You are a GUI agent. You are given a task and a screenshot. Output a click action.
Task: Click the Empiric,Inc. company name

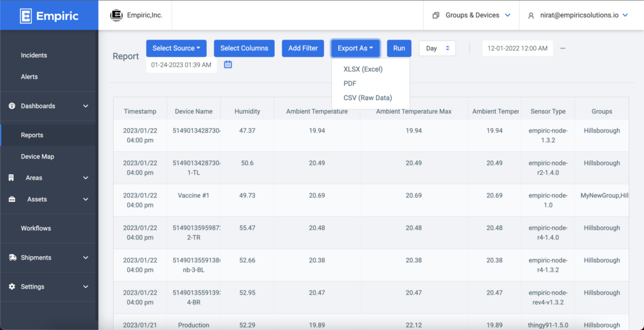(x=145, y=15)
